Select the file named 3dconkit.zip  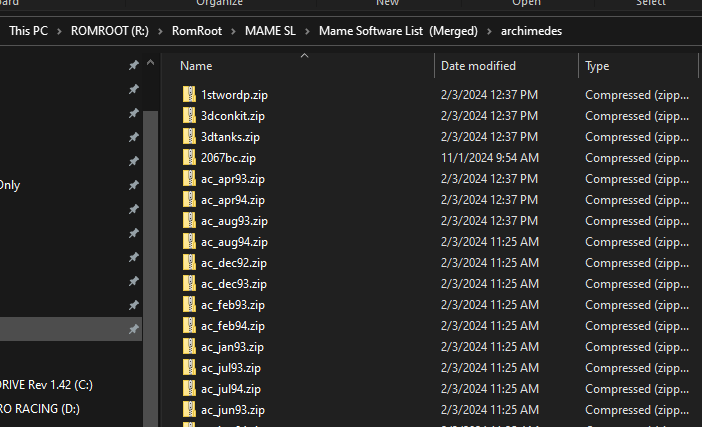[x=233, y=116]
